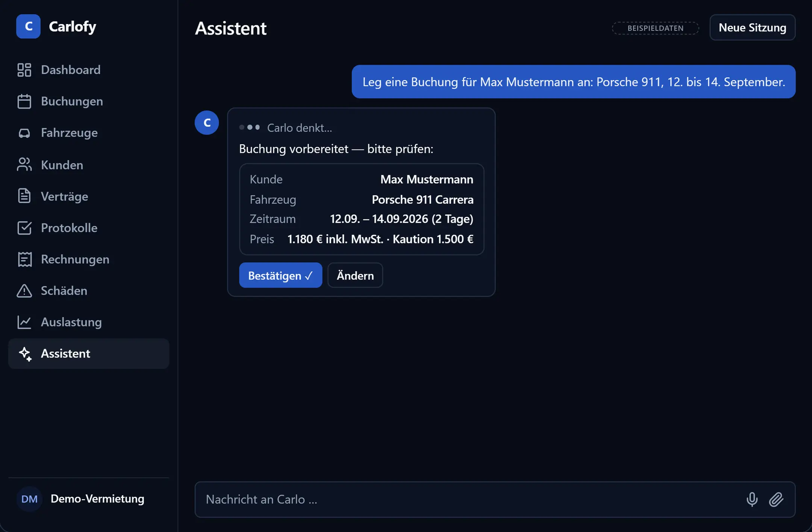This screenshot has width=812, height=532.
Task: Click Carlo's avatar beside the reply
Action: point(207,122)
